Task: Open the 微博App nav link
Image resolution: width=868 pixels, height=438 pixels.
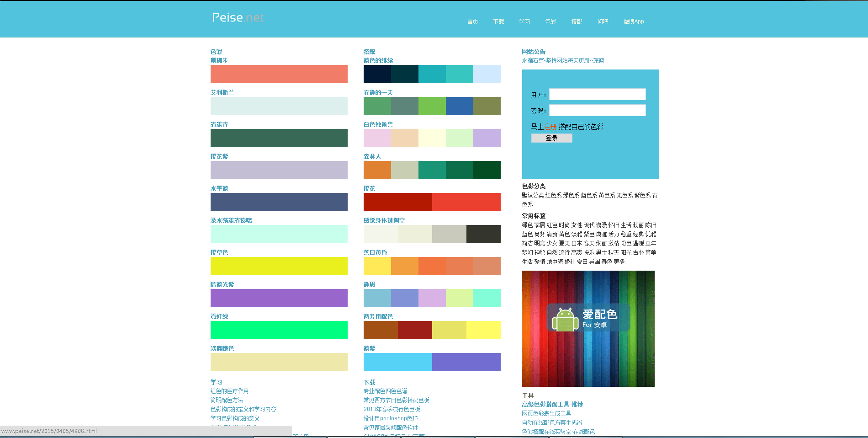Action: [x=634, y=21]
